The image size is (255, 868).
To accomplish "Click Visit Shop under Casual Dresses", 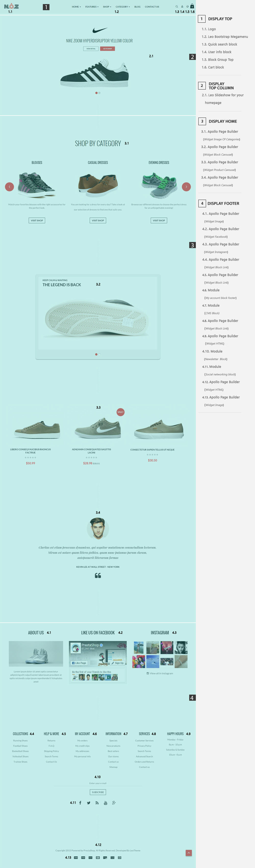I will point(98,220).
